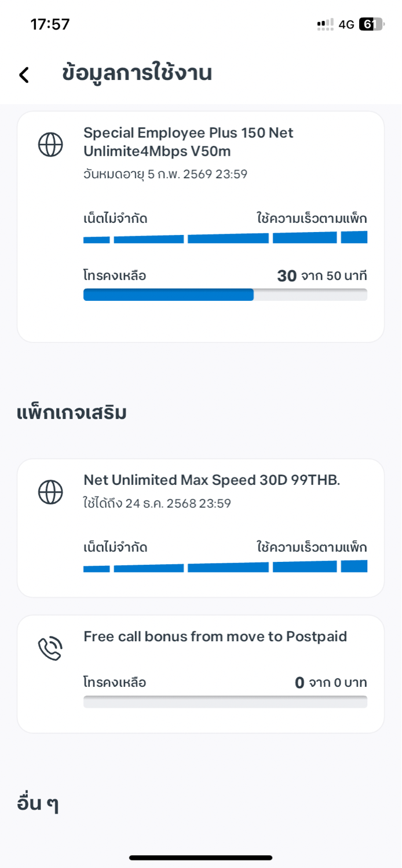Tap globe icon beside Net Unlimited Max Speed
The image size is (402, 868).
(50, 492)
